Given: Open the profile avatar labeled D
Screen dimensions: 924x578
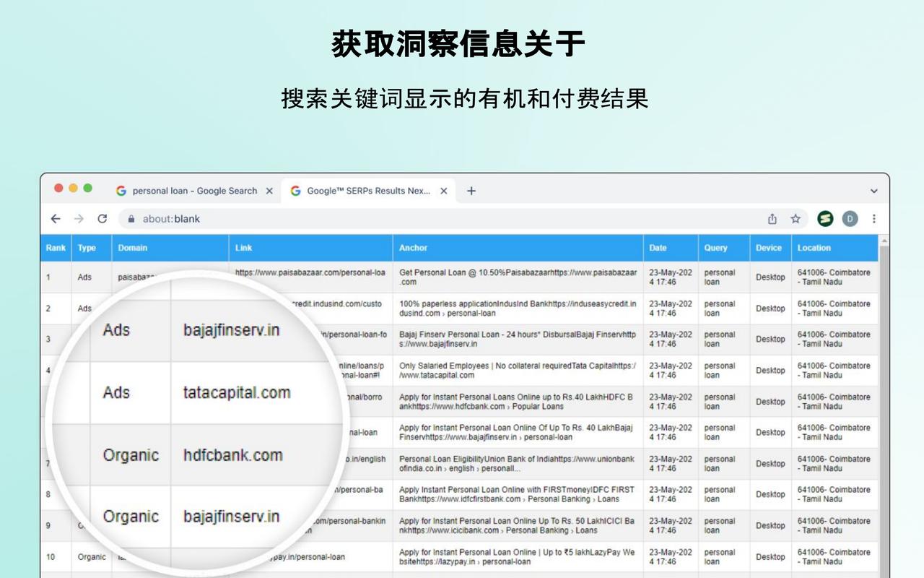Looking at the screenshot, I should point(850,219).
